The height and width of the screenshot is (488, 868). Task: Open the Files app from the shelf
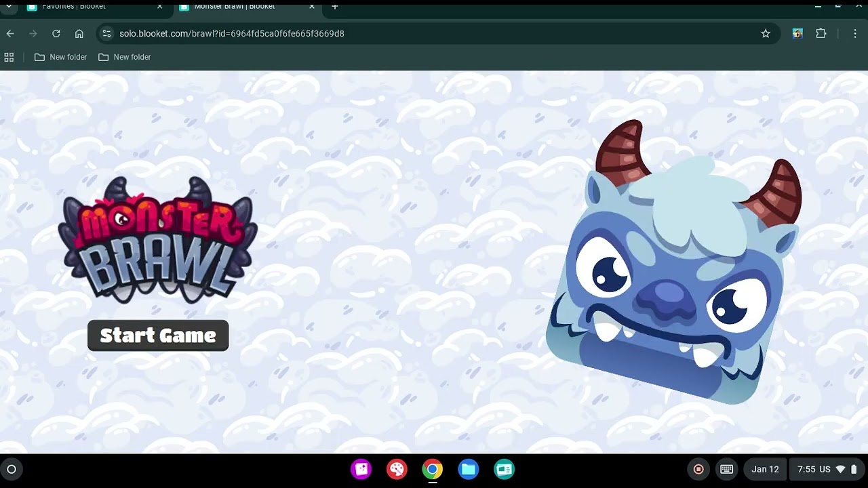point(469,469)
